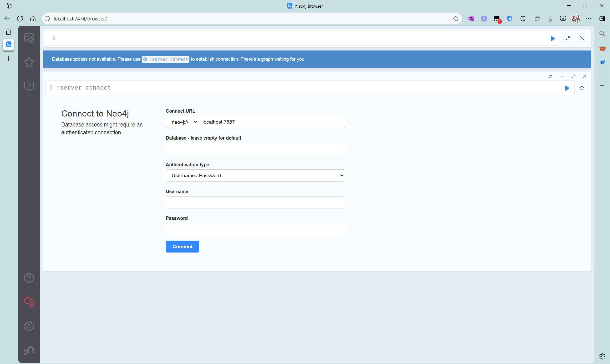Open the extension with red badge
610x364 pixels.
click(497, 19)
